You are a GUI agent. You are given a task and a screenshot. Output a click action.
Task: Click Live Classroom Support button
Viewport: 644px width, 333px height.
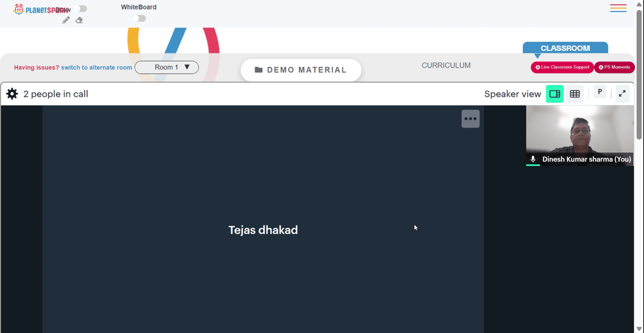pos(562,68)
